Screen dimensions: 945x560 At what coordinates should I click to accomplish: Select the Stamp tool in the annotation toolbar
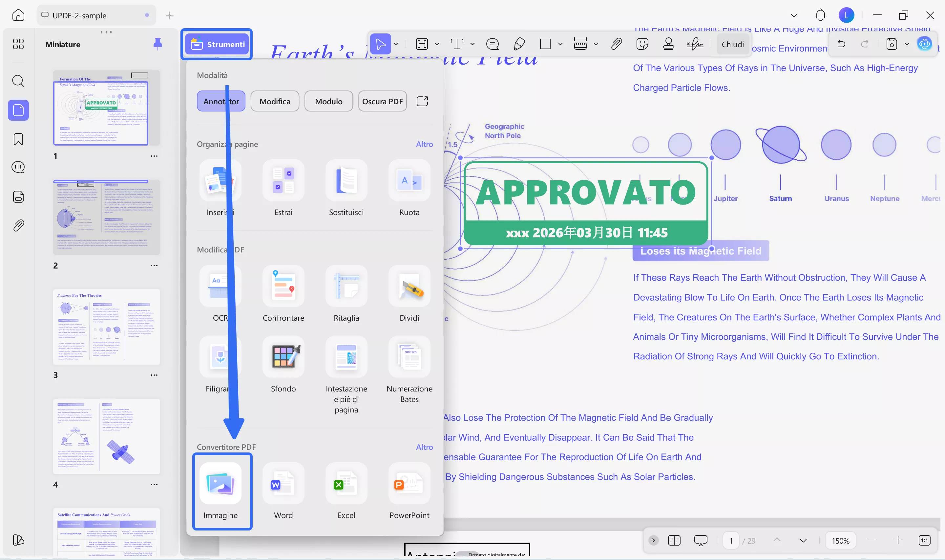[669, 44]
